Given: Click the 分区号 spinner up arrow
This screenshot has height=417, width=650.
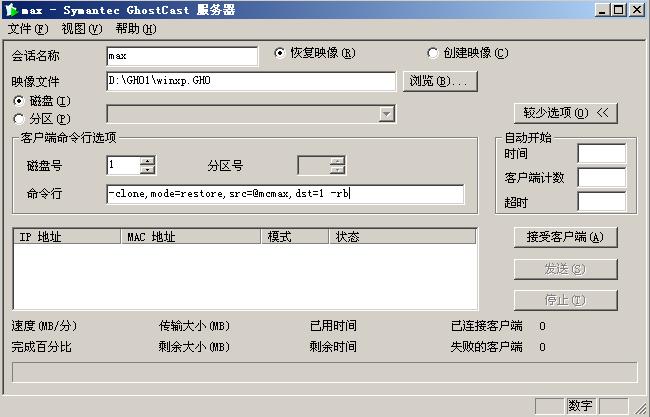Looking at the screenshot, I should [x=338, y=161].
